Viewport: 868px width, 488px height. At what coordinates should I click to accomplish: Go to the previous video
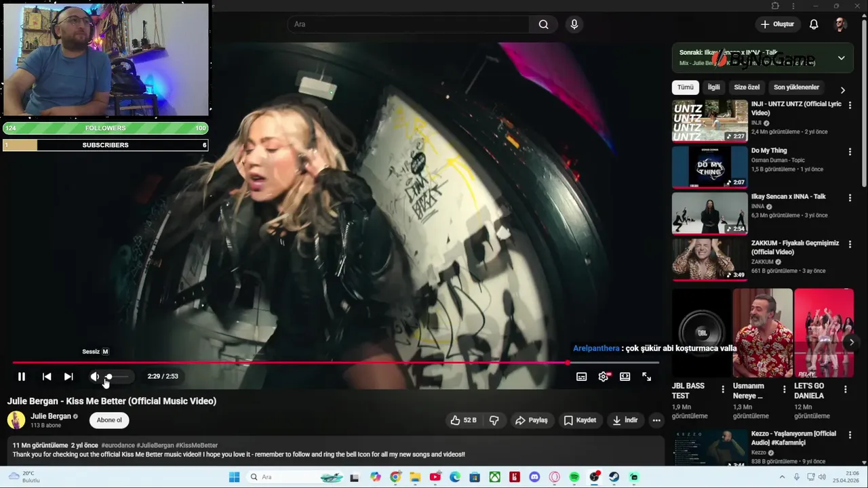coord(46,376)
